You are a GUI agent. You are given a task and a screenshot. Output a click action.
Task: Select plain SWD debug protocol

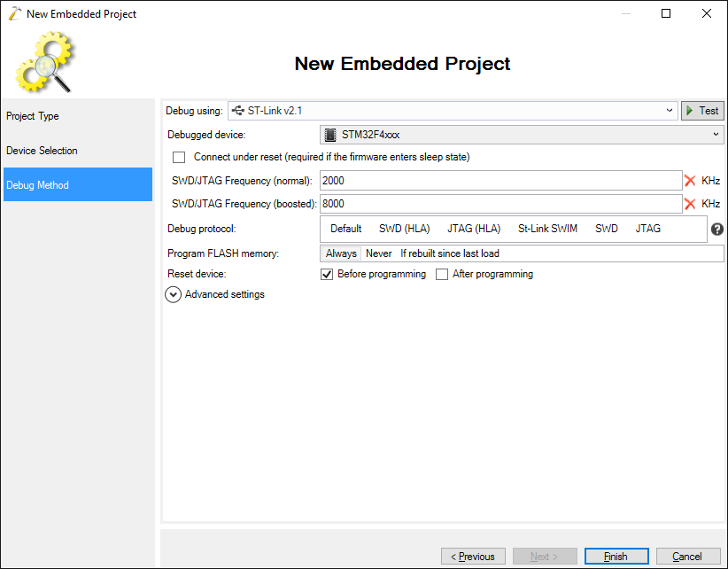[607, 229]
